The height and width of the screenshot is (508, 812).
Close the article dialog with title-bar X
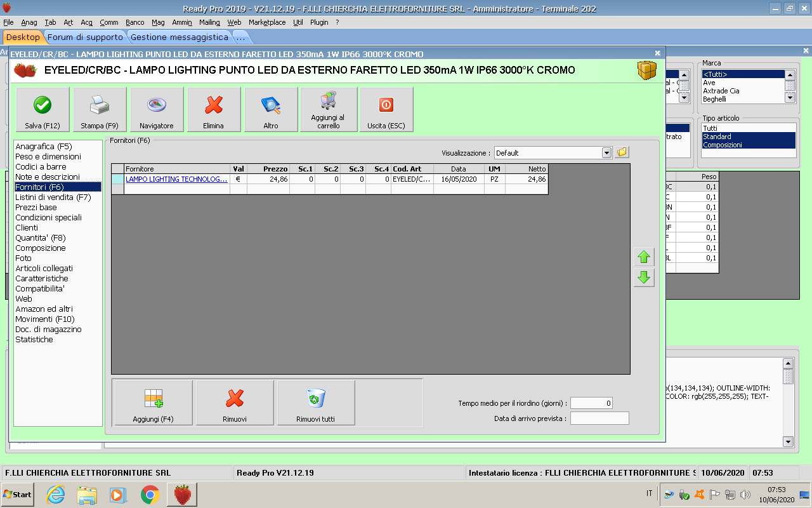click(x=657, y=53)
